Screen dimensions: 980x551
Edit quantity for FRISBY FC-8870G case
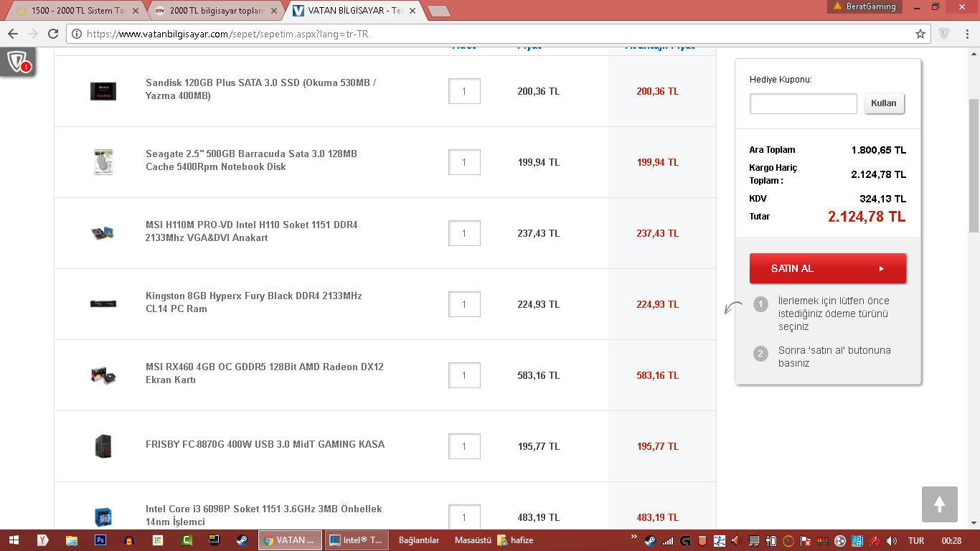[x=464, y=446]
